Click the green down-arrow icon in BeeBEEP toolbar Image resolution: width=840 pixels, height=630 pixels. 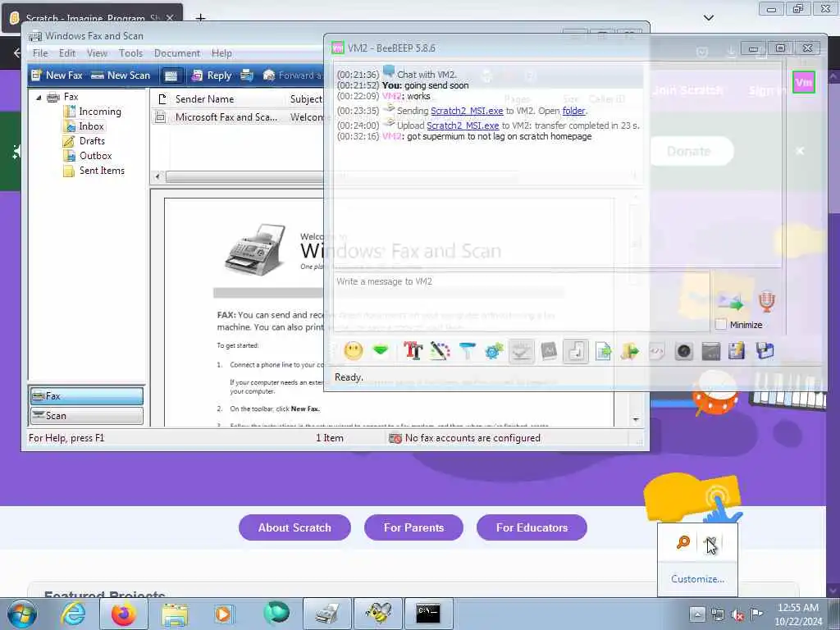click(x=381, y=351)
